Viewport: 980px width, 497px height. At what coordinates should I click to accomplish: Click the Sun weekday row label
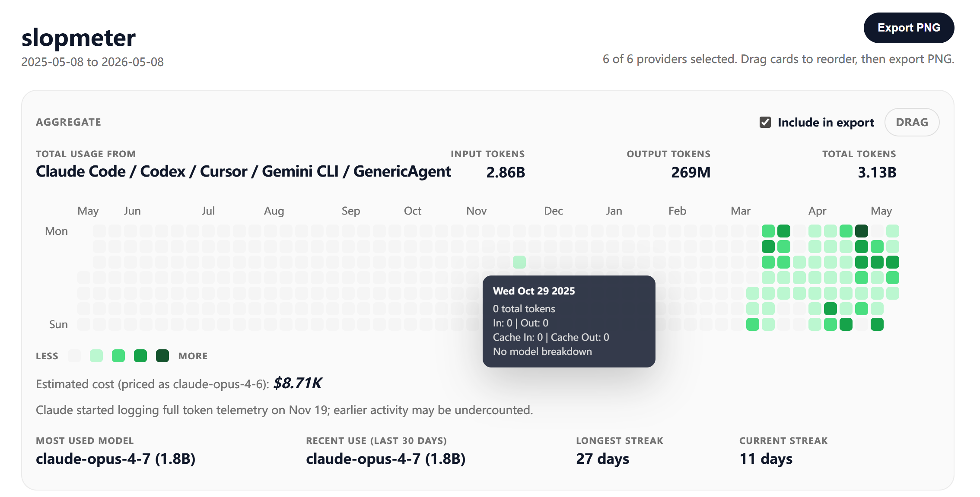(x=58, y=324)
